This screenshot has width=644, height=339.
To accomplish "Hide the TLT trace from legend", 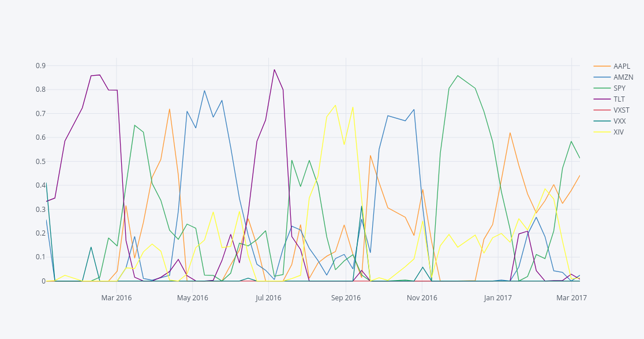I will tap(619, 99).
